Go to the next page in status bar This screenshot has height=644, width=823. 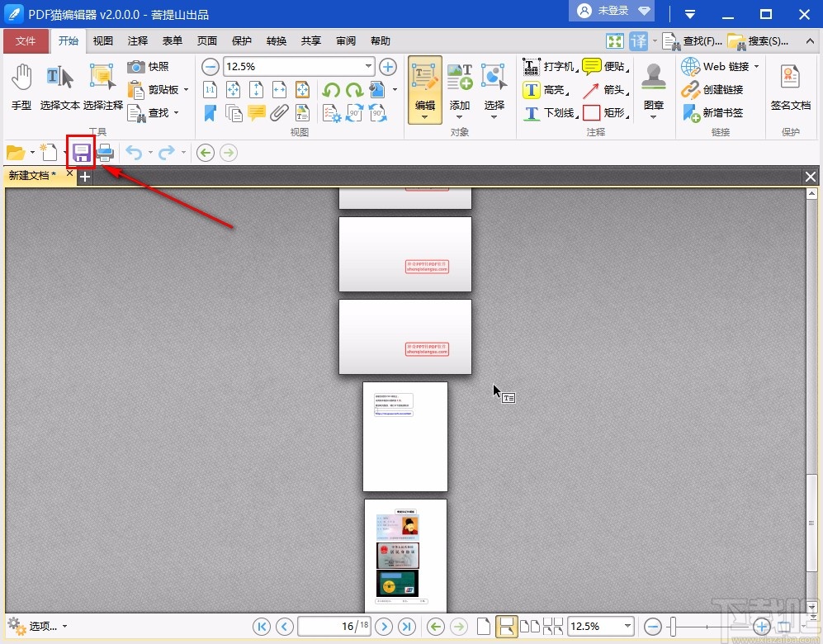click(384, 626)
